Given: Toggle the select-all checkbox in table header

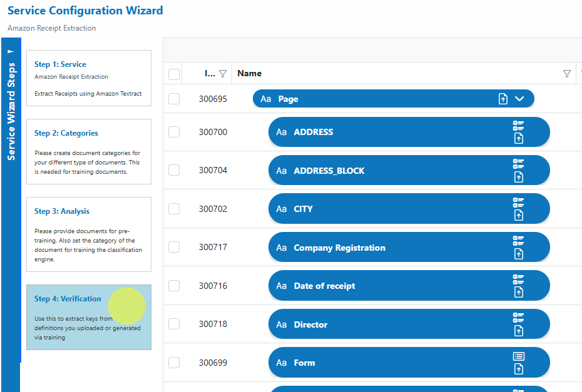Looking at the screenshot, I should 174,74.
